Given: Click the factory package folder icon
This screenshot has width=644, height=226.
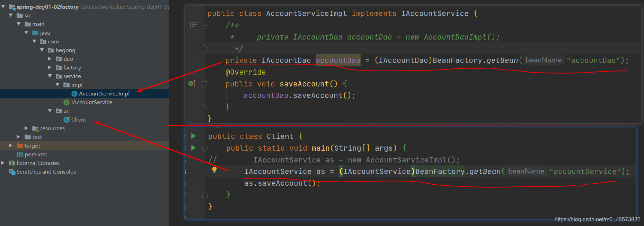Looking at the screenshot, I should click(x=59, y=68).
